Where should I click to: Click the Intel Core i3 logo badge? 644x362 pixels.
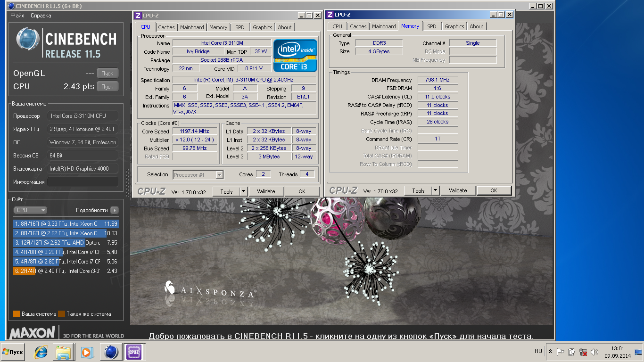pos(295,55)
